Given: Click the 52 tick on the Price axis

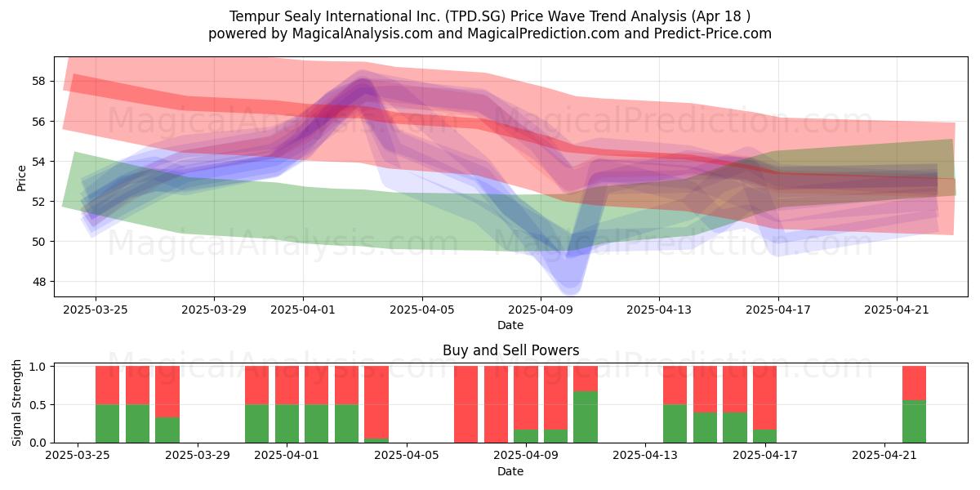Looking at the screenshot, I should click(40, 201).
